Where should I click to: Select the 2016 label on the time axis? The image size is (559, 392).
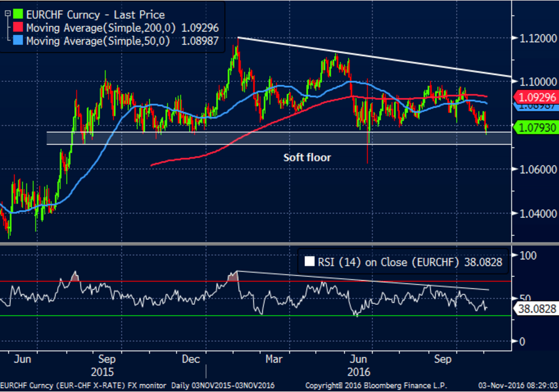click(358, 372)
